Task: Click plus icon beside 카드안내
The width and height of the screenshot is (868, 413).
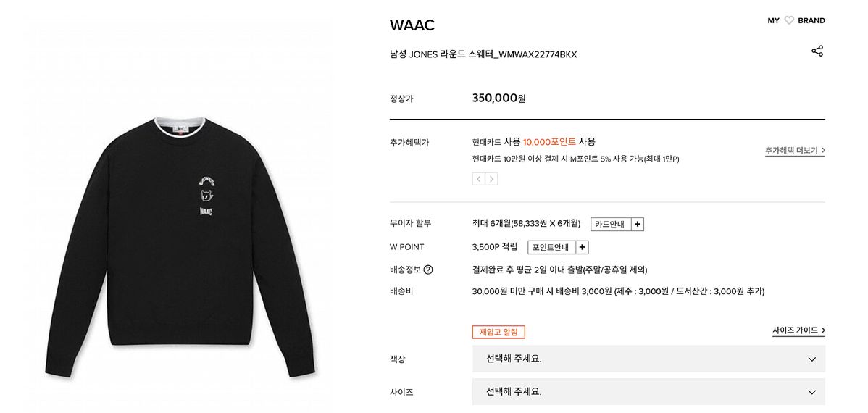Action: click(x=637, y=224)
